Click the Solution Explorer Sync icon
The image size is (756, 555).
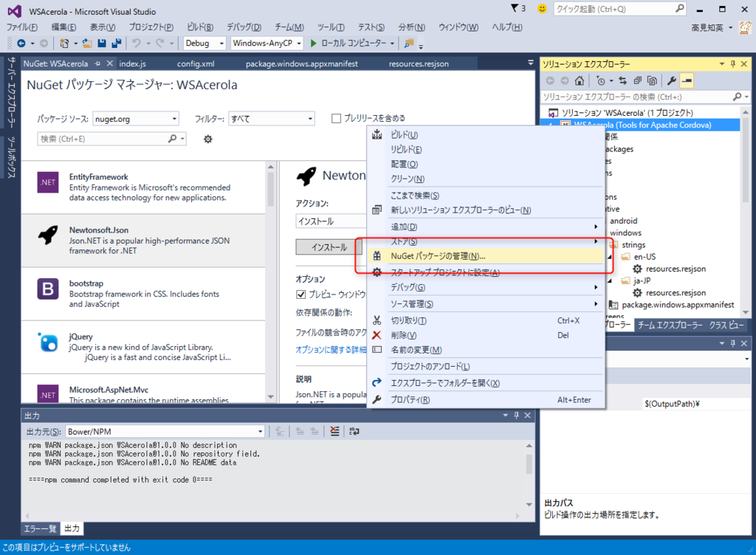tap(622, 80)
